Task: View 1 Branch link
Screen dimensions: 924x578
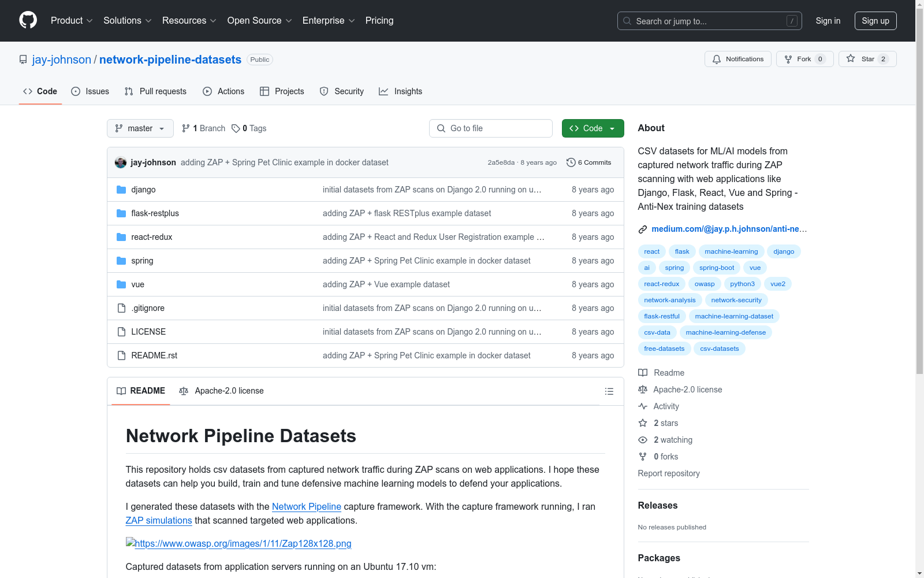Action: [x=203, y=128]
